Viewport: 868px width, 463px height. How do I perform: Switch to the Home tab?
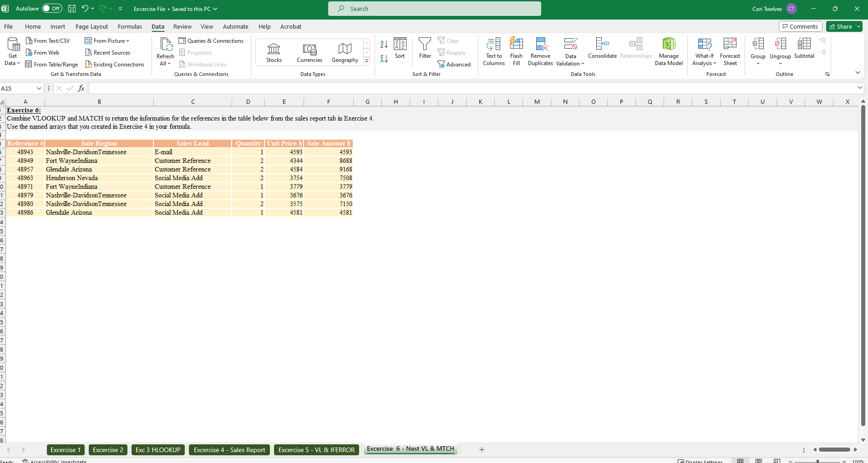pyautogui.click(x=33, y=26)
